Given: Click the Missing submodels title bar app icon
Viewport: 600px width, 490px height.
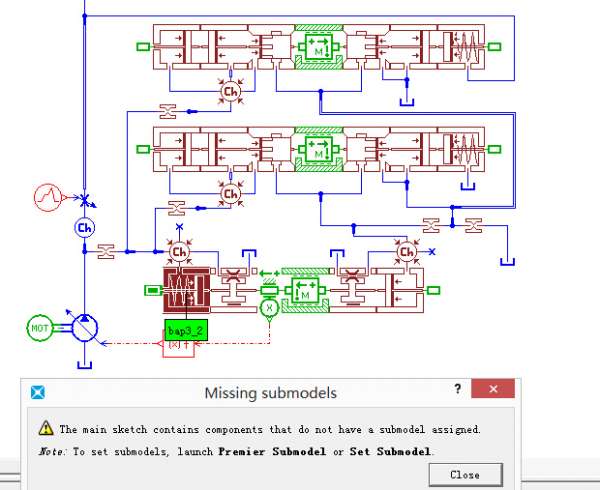Looking at the screenshot, I should point(38,392).
